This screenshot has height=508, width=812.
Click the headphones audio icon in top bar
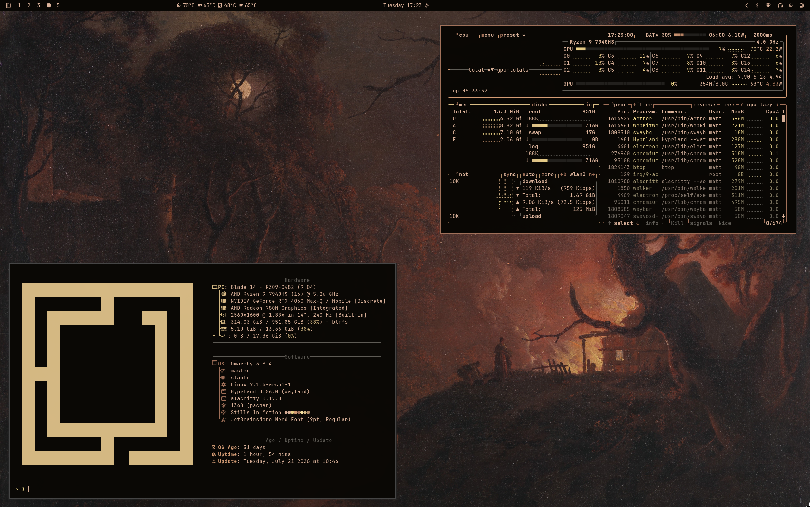tap(780, 5)
